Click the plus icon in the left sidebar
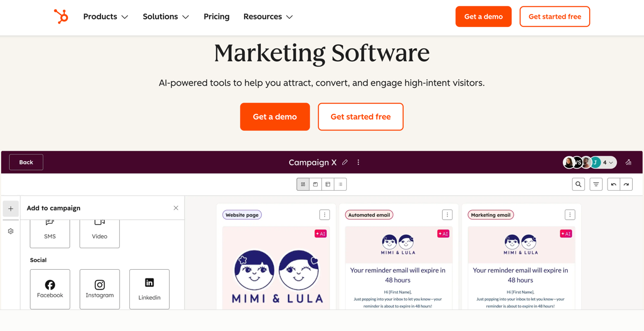Image resolution: width=644 pixels, height=331 pixels. (11, 208)
